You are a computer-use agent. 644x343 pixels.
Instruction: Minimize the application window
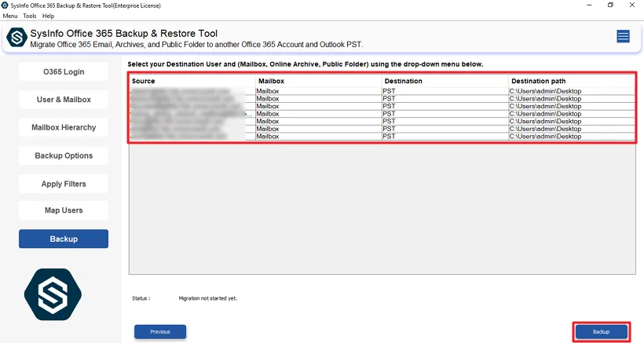tap(589, 5)
